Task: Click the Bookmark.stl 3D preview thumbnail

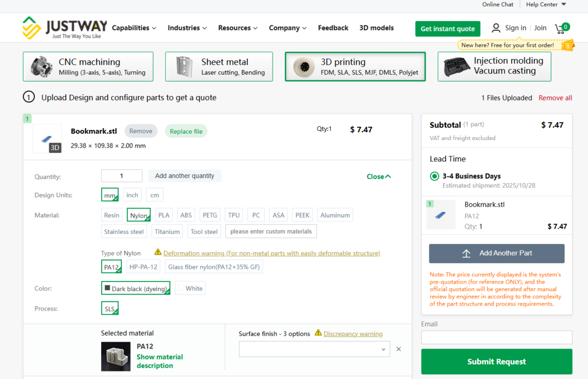Action: point(47,139)
